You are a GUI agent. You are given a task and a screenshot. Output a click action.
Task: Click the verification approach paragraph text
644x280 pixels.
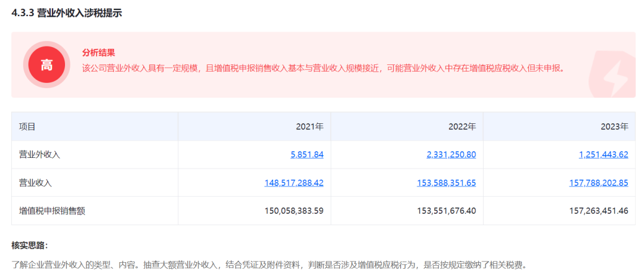point(269,265)
